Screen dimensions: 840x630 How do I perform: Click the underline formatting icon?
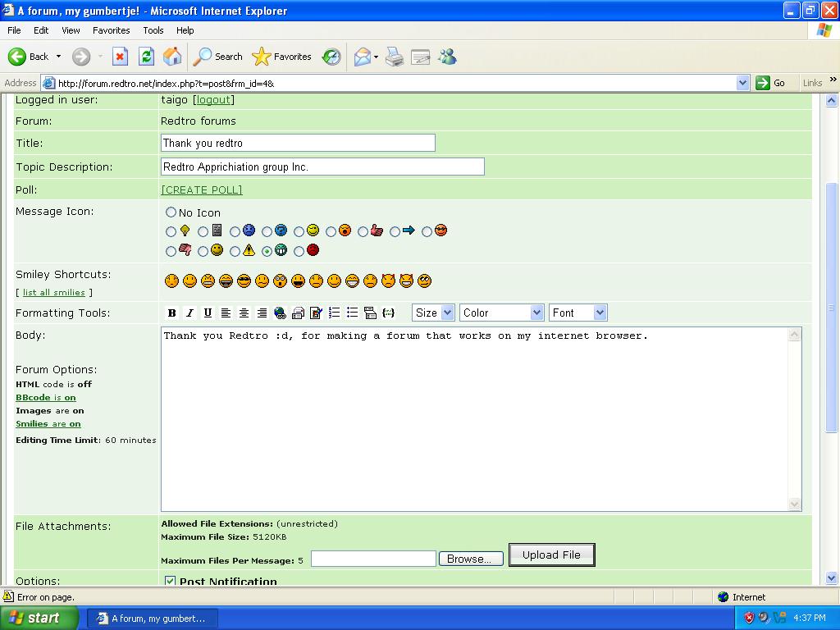coord(208,313)
